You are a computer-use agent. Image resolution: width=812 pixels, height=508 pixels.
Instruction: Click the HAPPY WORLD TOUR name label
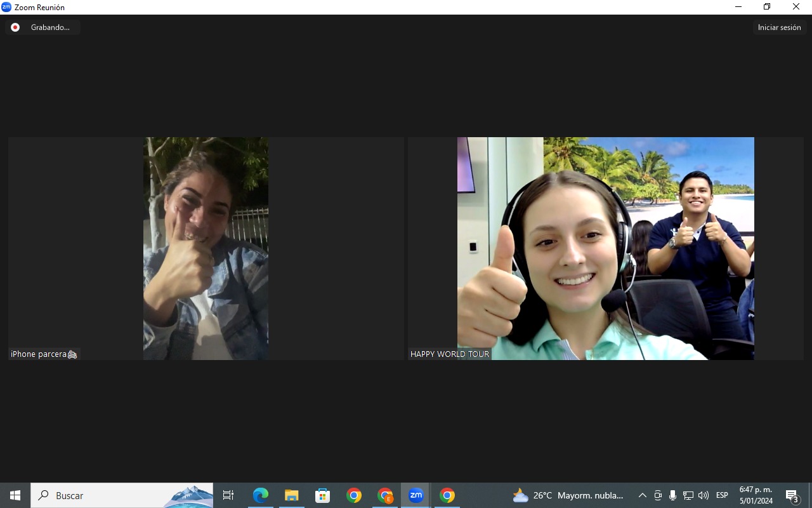450,354
